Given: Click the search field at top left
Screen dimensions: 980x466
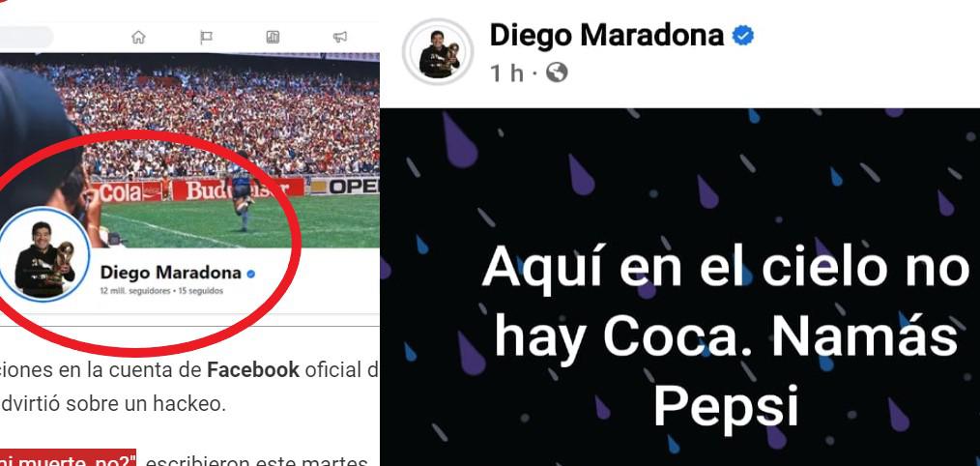Looking at the screenshot, I should tap(26, 38).
